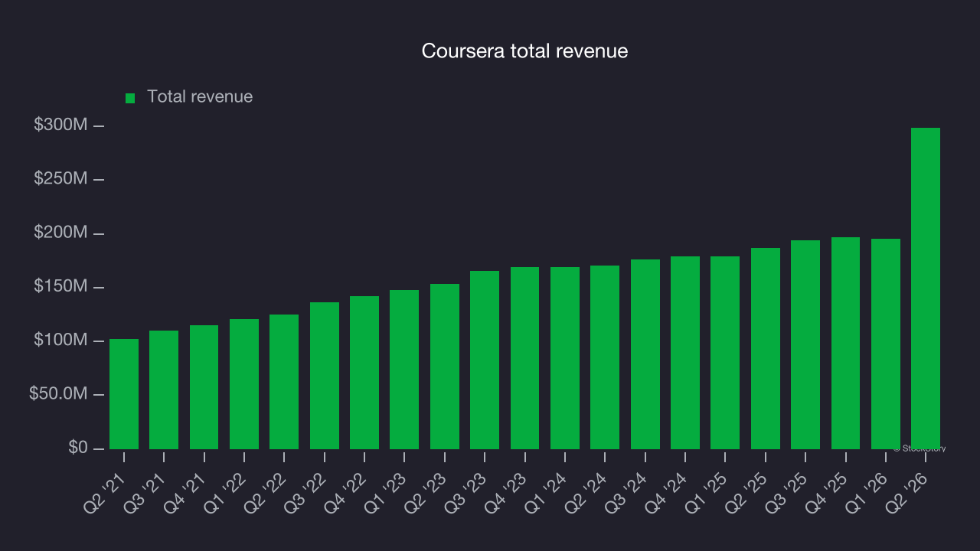Click the $150M y-axis label
The height and width of the screenshot is (551, 980).
[x=61, y=286]
